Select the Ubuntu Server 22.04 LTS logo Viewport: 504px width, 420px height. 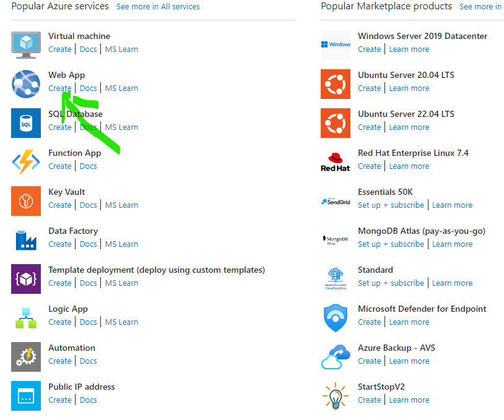pos(336,123)
